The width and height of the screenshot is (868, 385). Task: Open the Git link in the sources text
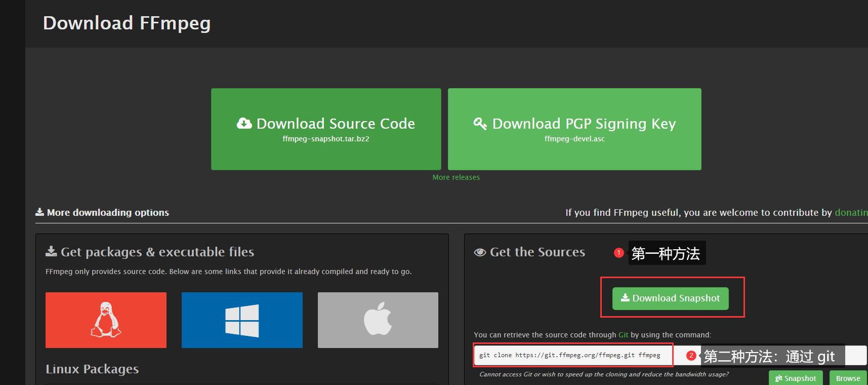[623, 335]
